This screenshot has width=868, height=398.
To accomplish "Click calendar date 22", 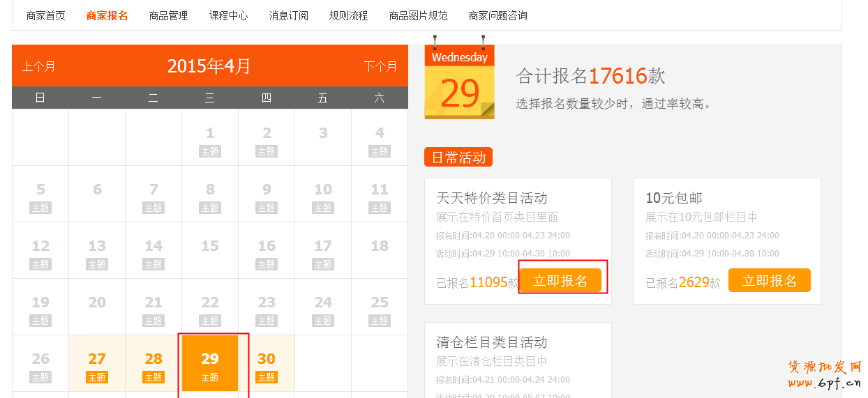I will (x=210, y=307).
